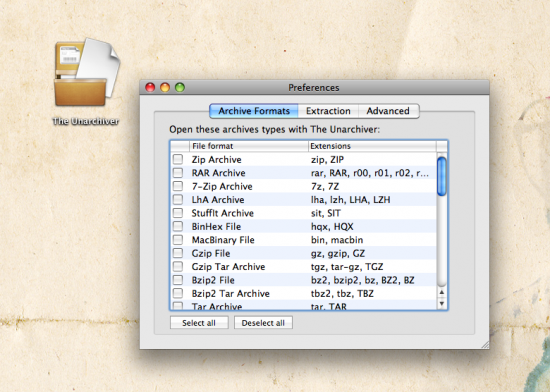Screen dimensions: 550x392
Task: Click the 'zip, ZIP' extensions cell
Action: pyautogui.click(x=327, y=160)
